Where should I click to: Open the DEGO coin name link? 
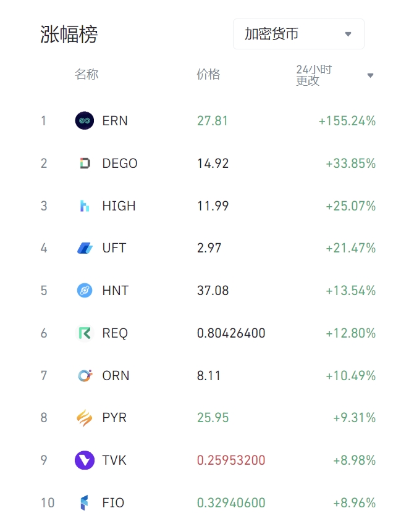pyautogui.click(x=120, y=164)
